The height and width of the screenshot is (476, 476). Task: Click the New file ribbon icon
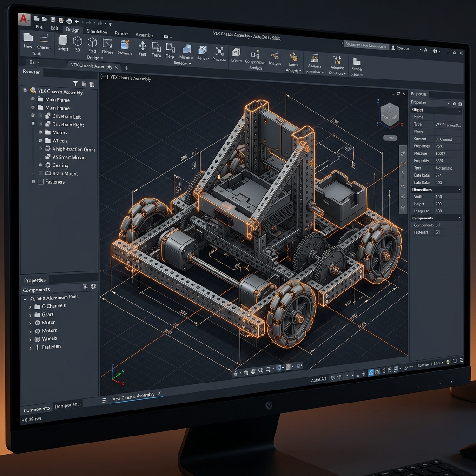28,37
